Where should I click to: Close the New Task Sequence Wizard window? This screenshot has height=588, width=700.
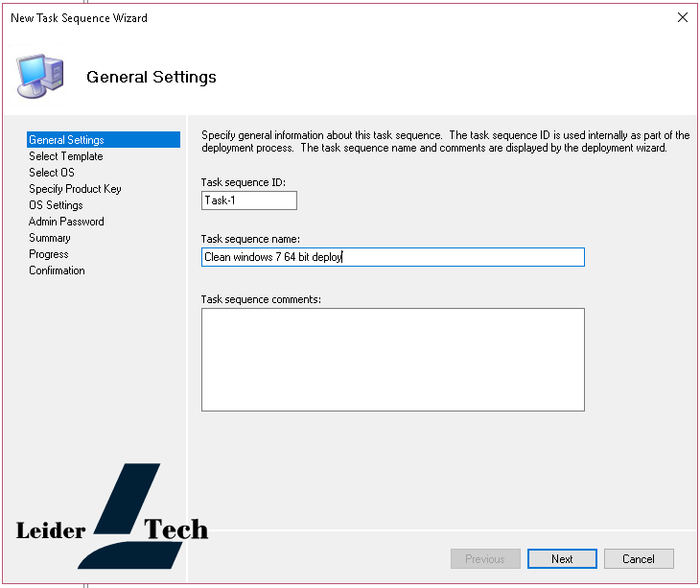[683, 17]
